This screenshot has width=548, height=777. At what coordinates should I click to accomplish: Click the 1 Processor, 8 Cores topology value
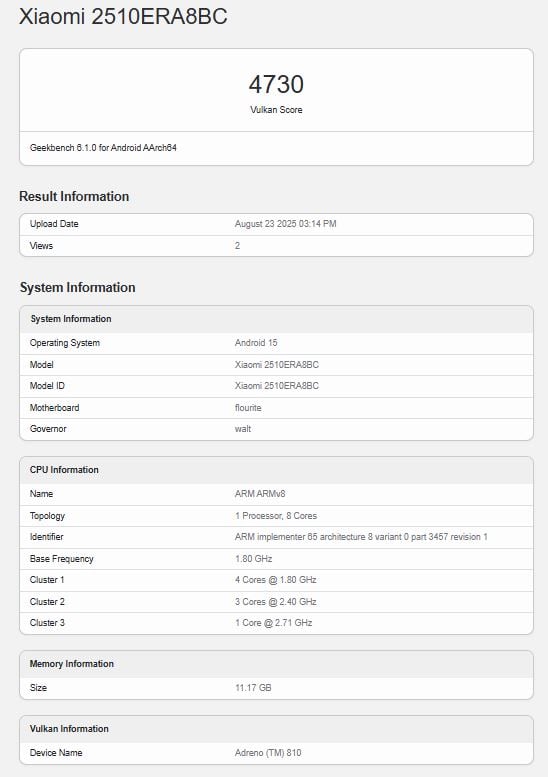pyautogui.click(x=276, y=516)
